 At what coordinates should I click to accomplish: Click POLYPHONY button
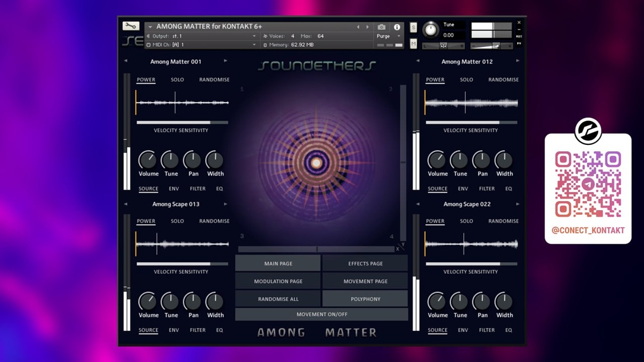click(365, 299)
